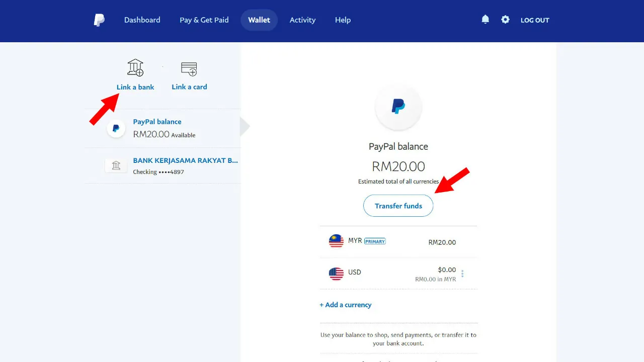The height and width of the screenshot is (362, 644).
Task: Open the notifications bell
Action: [x=485, y=19]
